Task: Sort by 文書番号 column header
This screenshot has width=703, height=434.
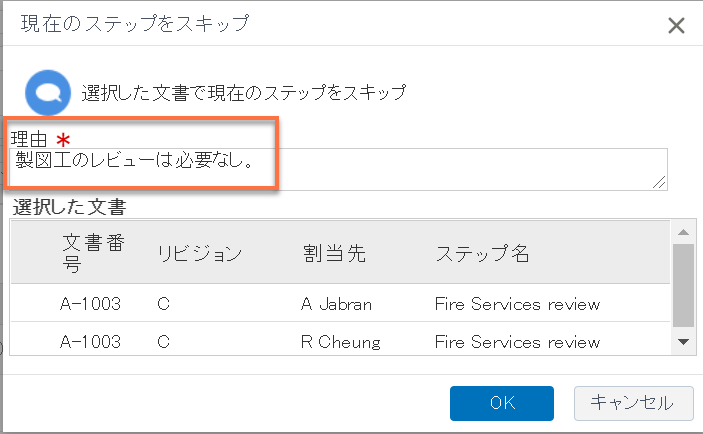Action: [x=93, y=253]
